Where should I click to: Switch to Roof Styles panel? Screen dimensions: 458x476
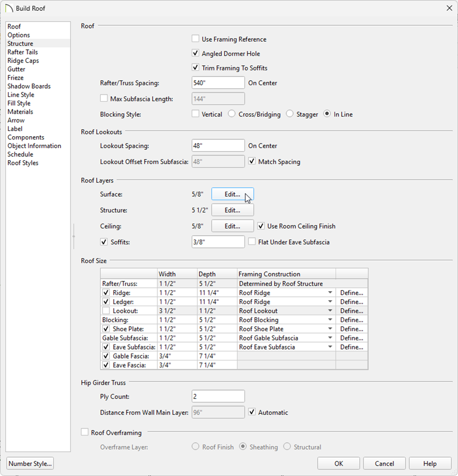23,162
